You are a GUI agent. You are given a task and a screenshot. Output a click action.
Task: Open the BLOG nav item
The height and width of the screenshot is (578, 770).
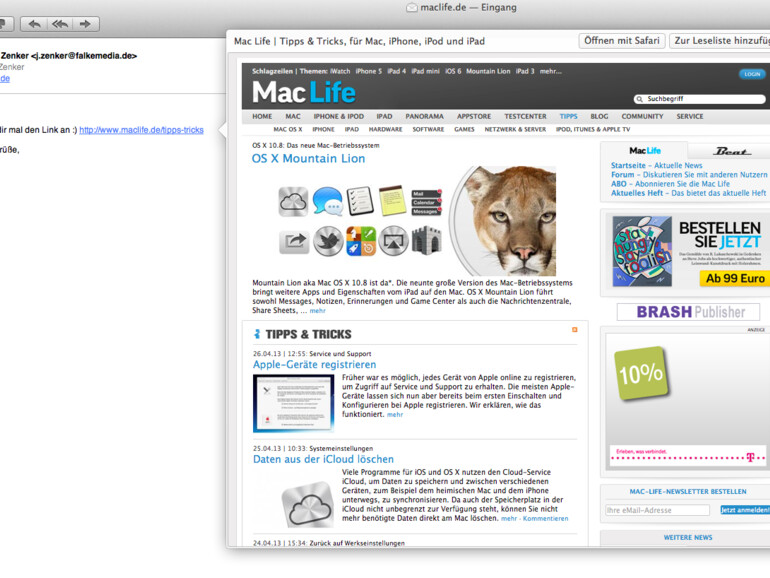tap(599, 116)
